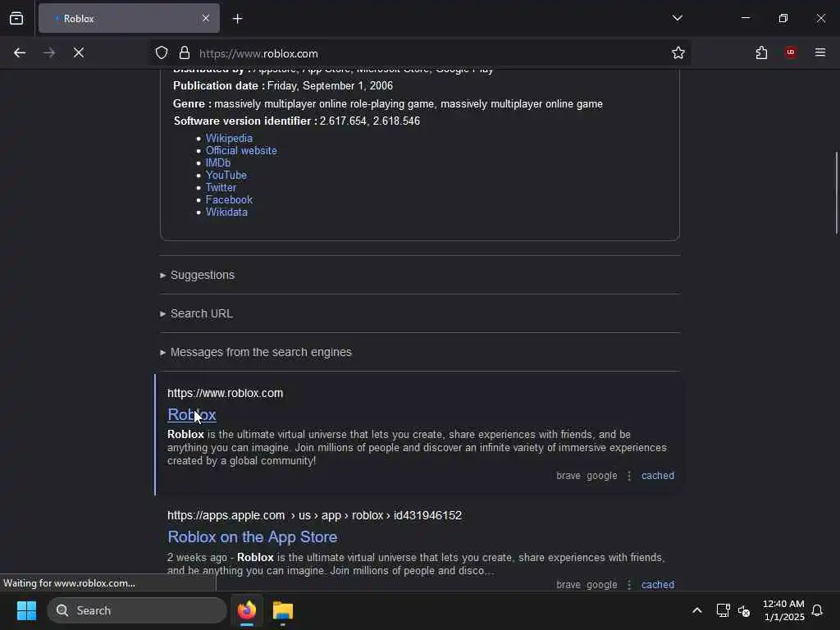Open the Twitter link

point(221,188)
